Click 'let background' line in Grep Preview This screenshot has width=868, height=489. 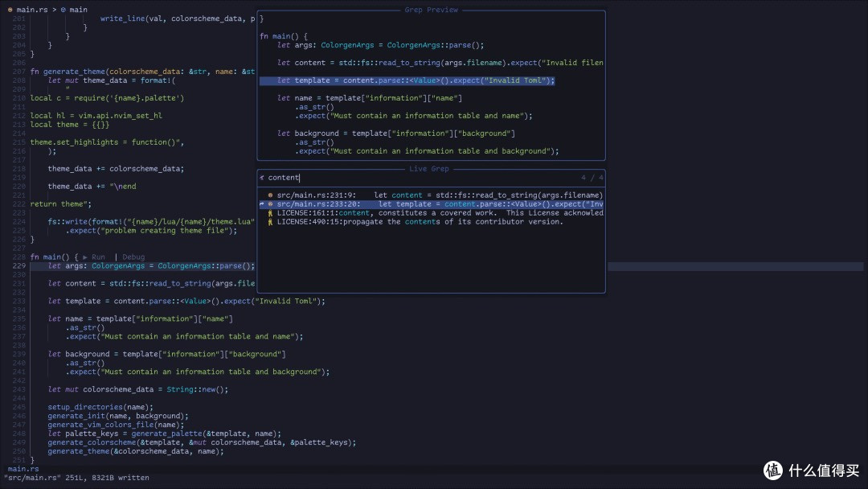[395, 134]
